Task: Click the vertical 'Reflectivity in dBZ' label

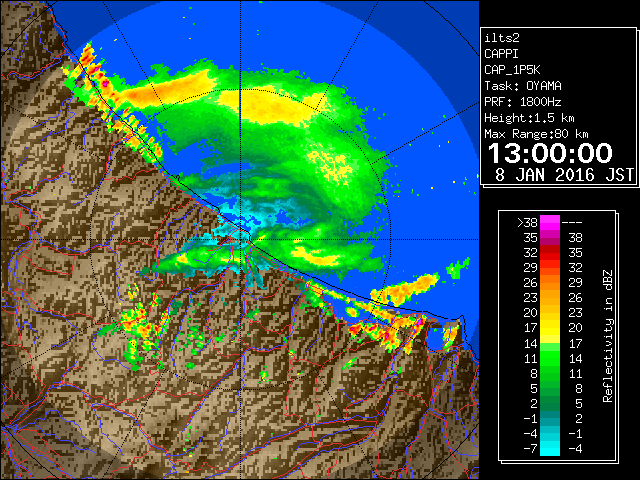Action: click(608, 336)
